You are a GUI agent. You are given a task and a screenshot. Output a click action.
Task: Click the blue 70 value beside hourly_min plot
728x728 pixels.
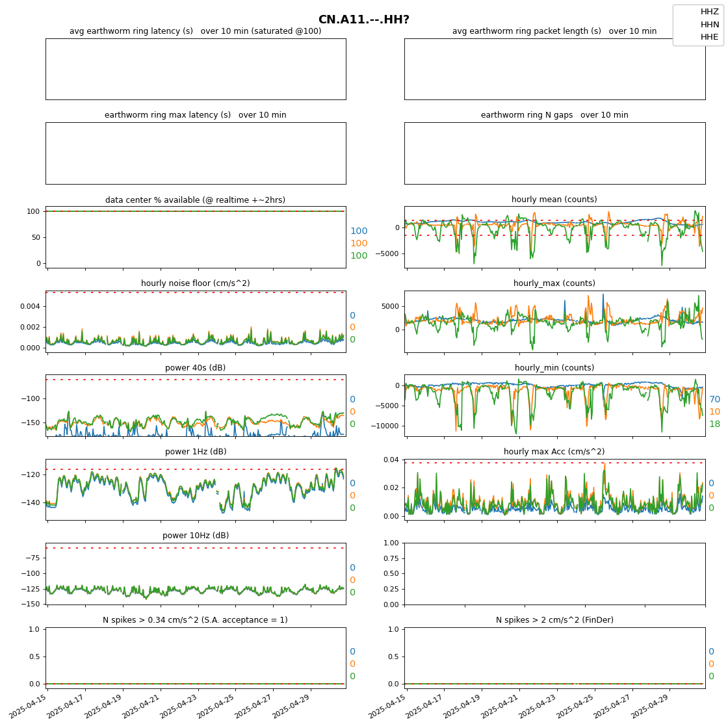coord(714,399)
